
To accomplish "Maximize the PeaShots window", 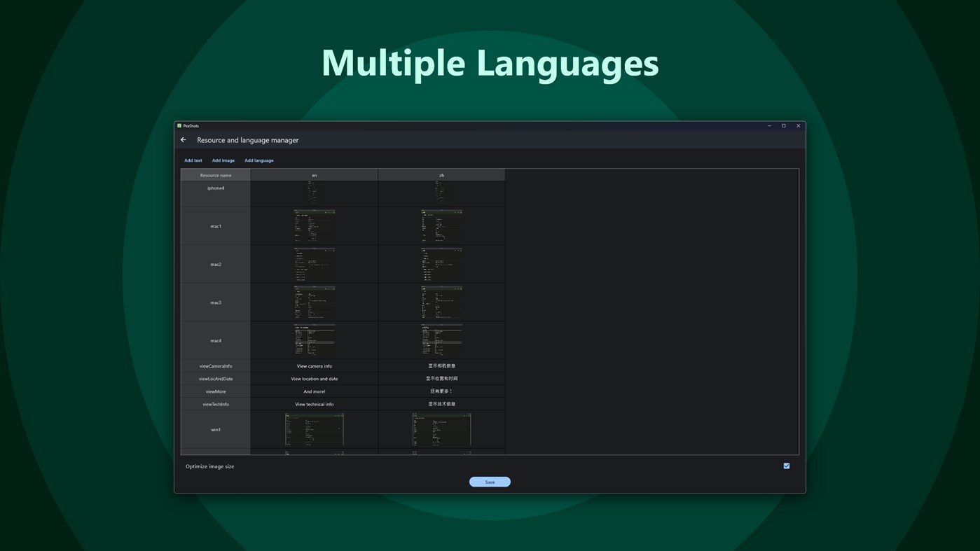I will point(784,126).
